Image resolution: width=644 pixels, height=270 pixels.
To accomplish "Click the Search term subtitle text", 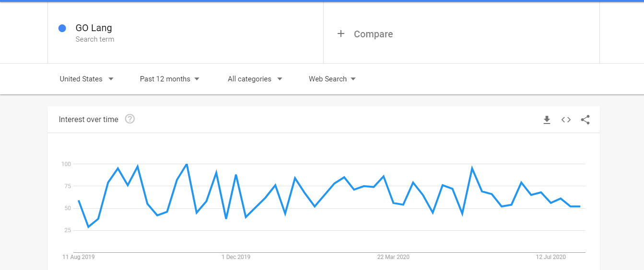I will (x=95, y=39).
